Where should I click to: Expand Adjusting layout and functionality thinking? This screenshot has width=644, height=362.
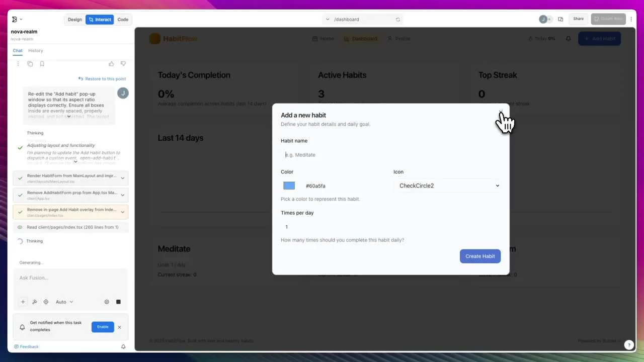(75, 161)
